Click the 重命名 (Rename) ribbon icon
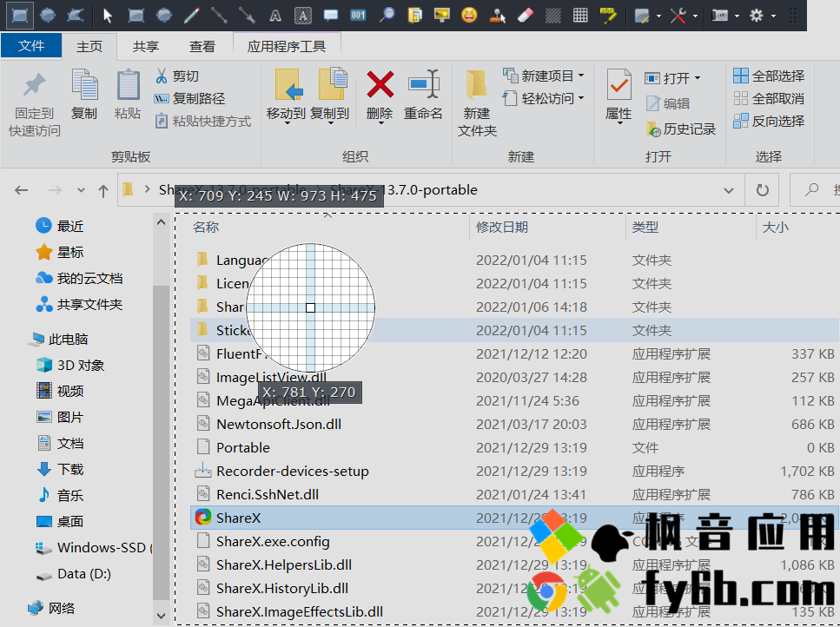 423,95
